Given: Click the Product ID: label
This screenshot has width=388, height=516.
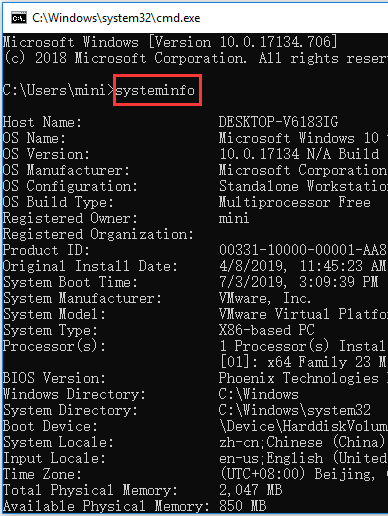Looking at the screenshot, I should click(x=46, y=250).
